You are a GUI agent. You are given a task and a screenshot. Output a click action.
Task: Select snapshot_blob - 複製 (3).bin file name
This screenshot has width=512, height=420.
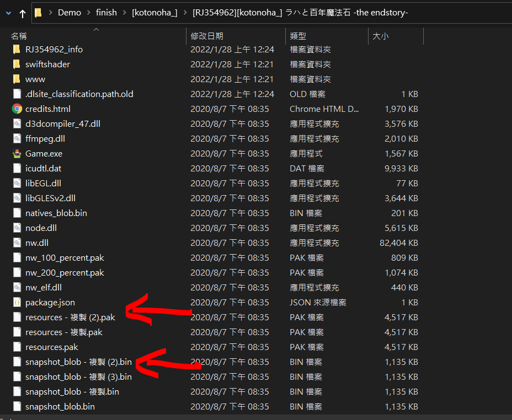[79, 377]
